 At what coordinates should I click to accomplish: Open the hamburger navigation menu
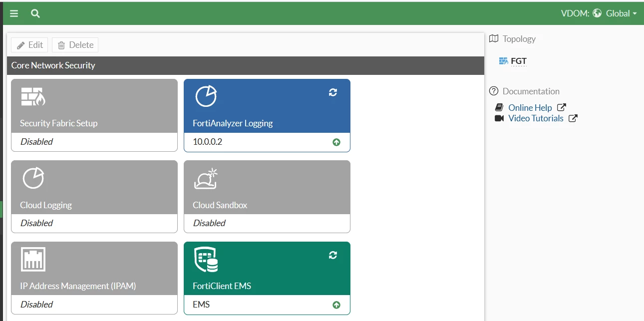(x=14, y=13)
